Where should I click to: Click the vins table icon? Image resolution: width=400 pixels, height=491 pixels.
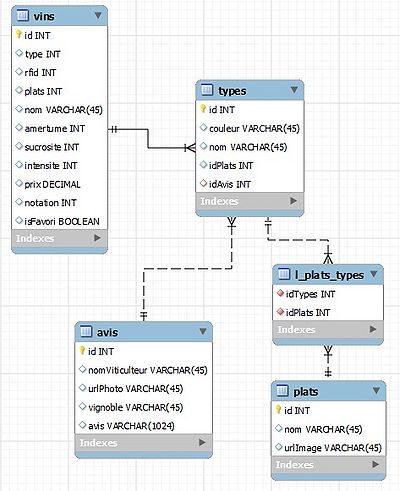(x=22, y=15)
